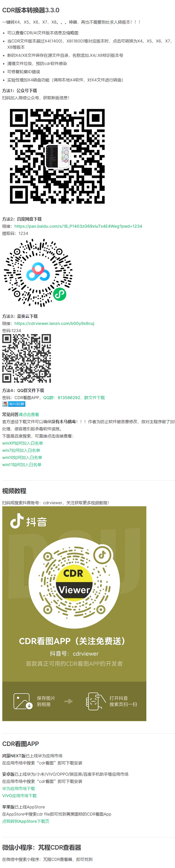Click the 方法4：QQ群文件下载 label

pos(23,390)
